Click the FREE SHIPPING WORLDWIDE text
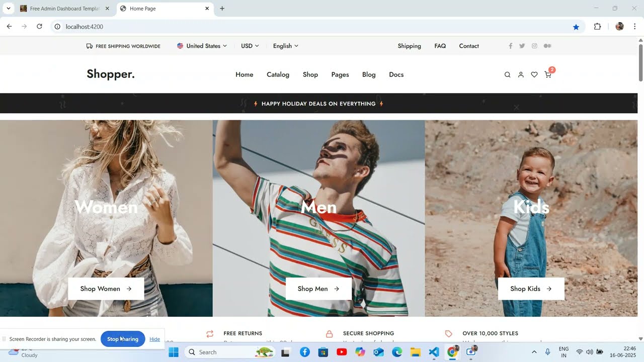The image size is (644, 362). pyautogui.click(x=128, y=46)
